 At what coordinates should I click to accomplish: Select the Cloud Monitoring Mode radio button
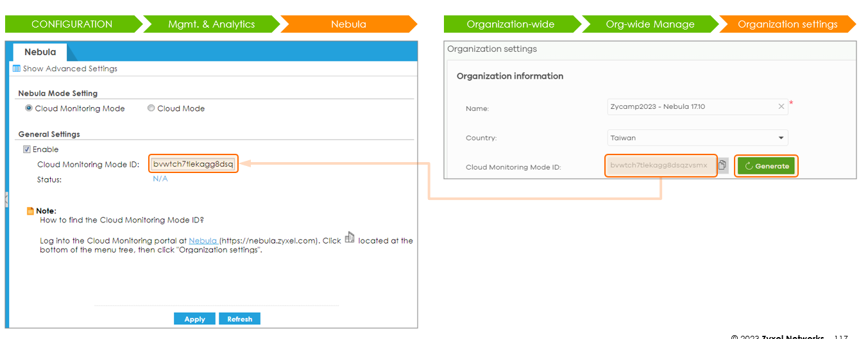pos(28,108)
